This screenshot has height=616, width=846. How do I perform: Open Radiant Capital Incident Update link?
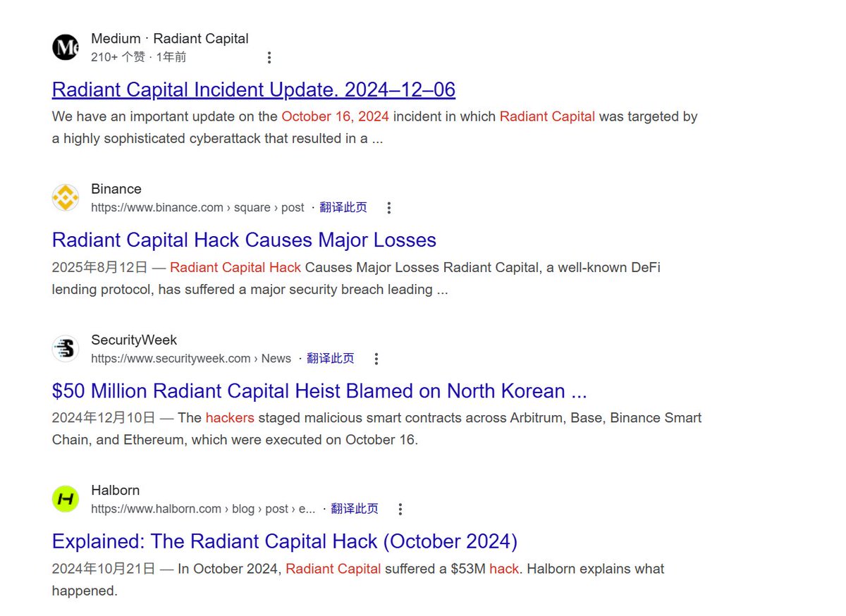tap(254, 90)
